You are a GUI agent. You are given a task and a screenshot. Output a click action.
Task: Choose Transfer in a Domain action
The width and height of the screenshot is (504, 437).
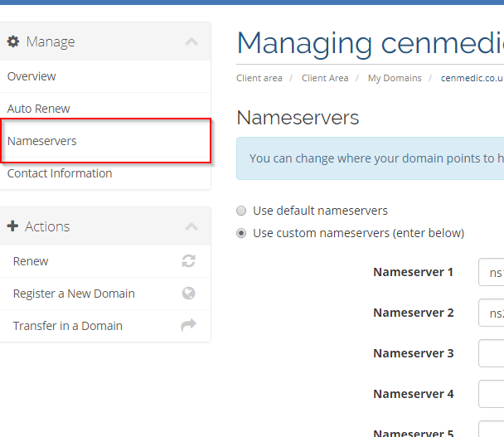(105, 326)
